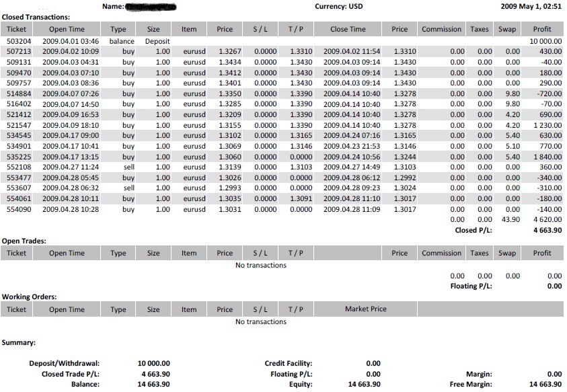Click the Closed P/L label
The height and width of the screenshot is (392, 567).
pyautogui.click(x=474, y=230)
